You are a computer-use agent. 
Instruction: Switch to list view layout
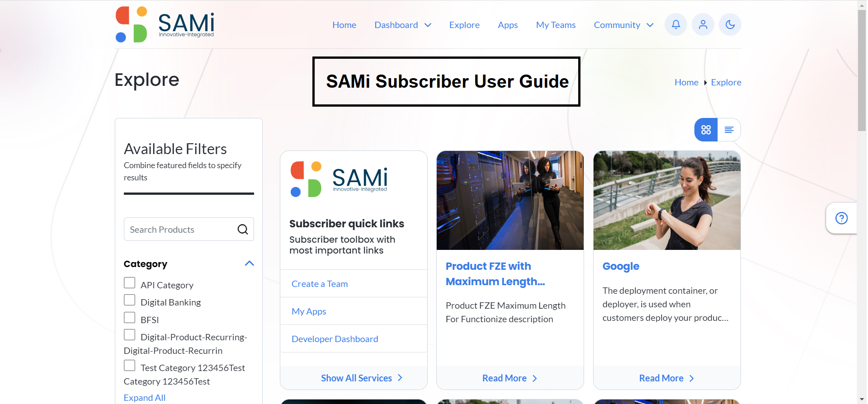(729, 130)
